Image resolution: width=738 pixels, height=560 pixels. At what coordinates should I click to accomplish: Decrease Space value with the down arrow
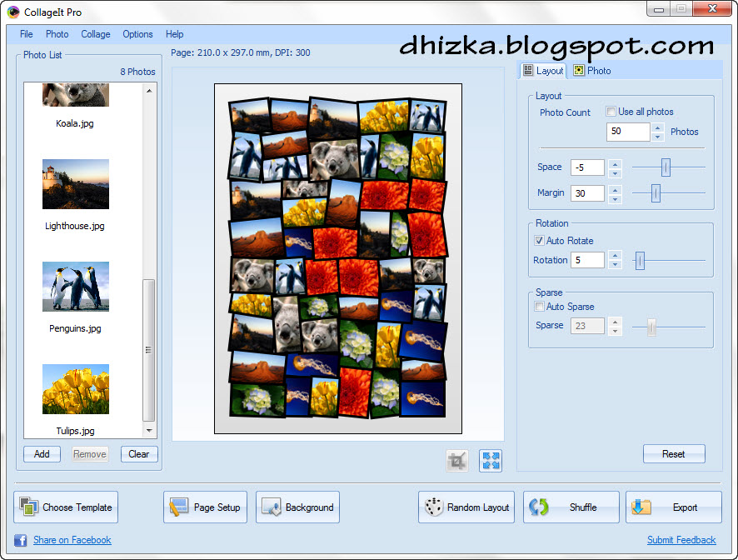615,172
